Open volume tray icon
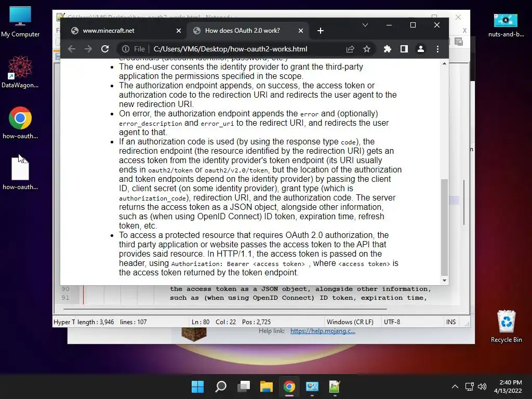This screenshot has width=532, height=399. 482,387
